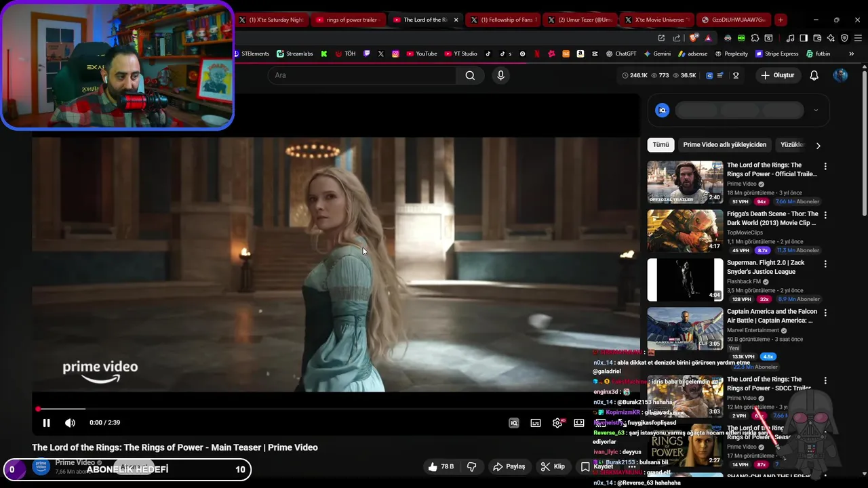
Task: Select the Yüzükler filter chip
Action: click(x=792, y=144)
